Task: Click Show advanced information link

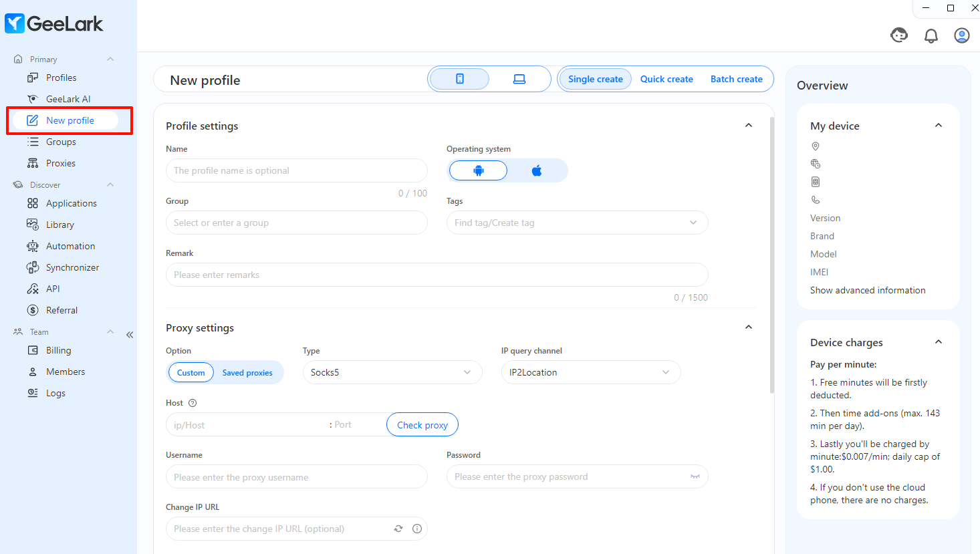Action: pyautogui.click(x=868, y=290)
